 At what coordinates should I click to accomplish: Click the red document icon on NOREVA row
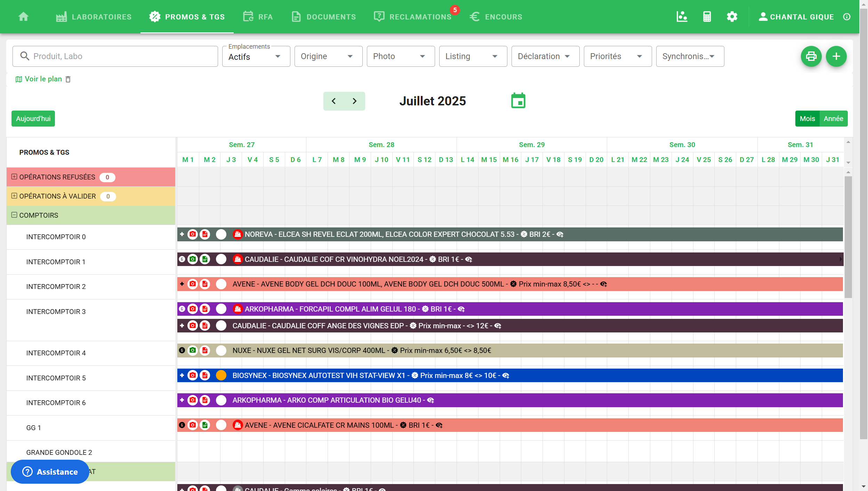click(205, 234)
